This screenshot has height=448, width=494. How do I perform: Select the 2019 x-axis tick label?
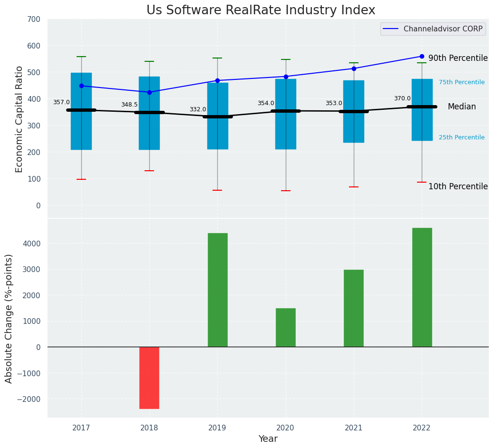(x=217, y=428)
